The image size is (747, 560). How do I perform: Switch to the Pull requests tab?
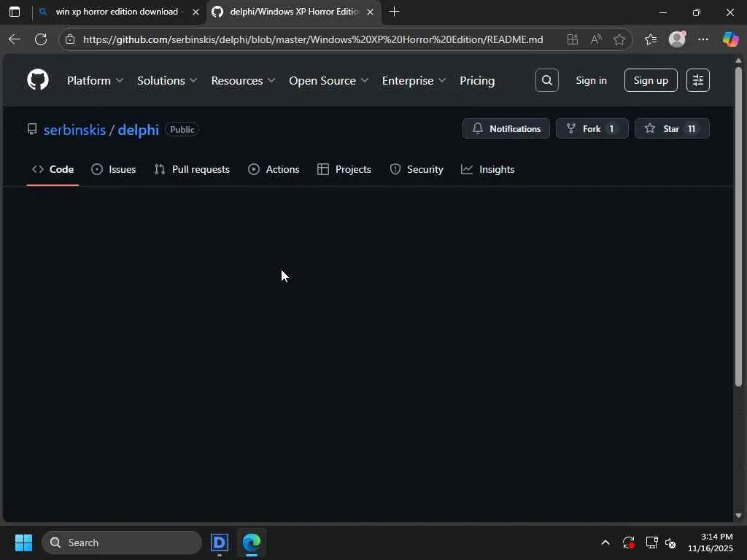(x=192, y=169)
